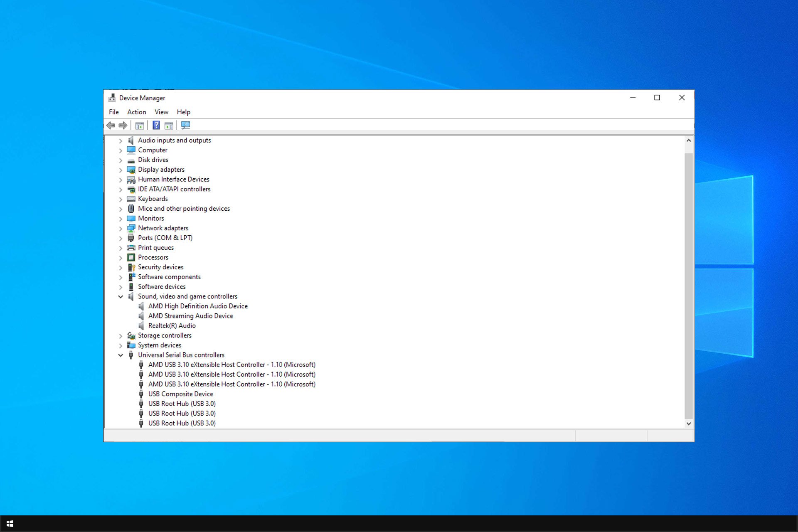Click the Storage controllers icon
The width and height of the screenshot is (798, 532).
tap(131, 335)
